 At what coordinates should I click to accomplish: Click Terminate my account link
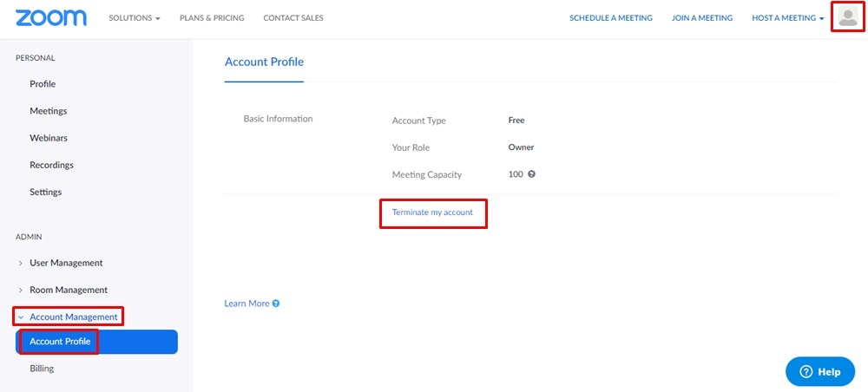point(432,212)
